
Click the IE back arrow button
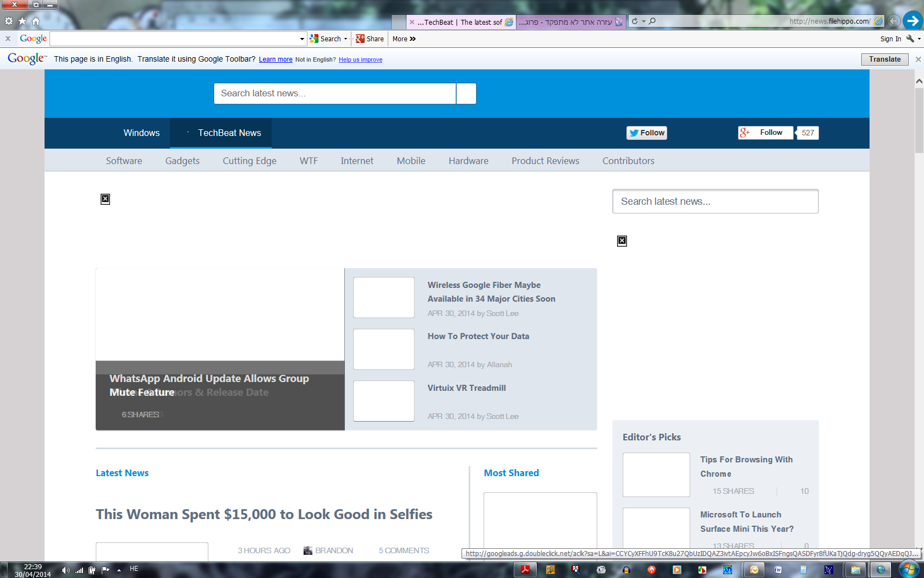[x=894, y=21]
